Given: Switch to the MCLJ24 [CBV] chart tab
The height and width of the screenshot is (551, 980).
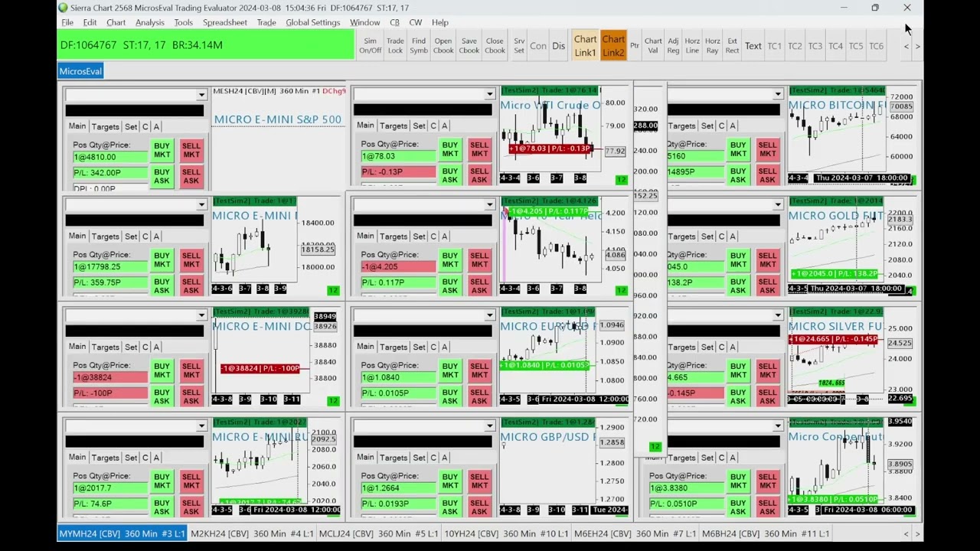Looking at the screenshot, I should (378, 533).
